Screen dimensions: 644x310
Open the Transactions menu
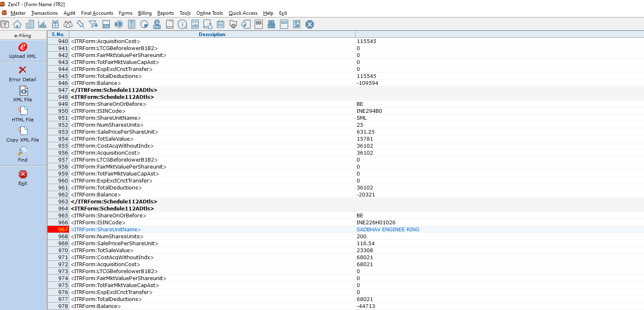(x=44, y=13)
